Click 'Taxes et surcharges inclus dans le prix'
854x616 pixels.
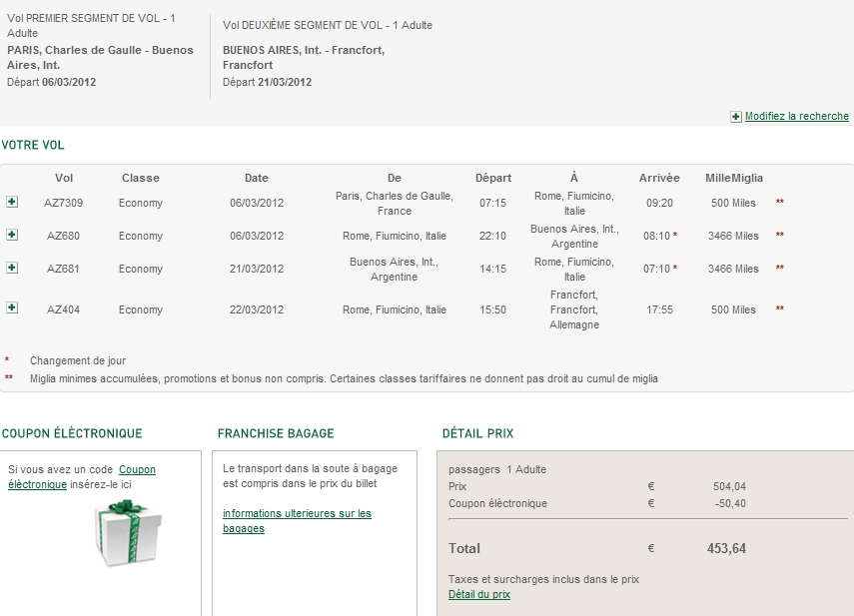(x=543, y=579)
